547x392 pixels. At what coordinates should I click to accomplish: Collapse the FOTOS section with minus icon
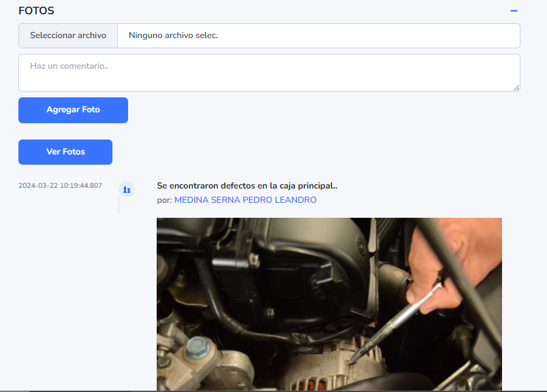[514, 11]
